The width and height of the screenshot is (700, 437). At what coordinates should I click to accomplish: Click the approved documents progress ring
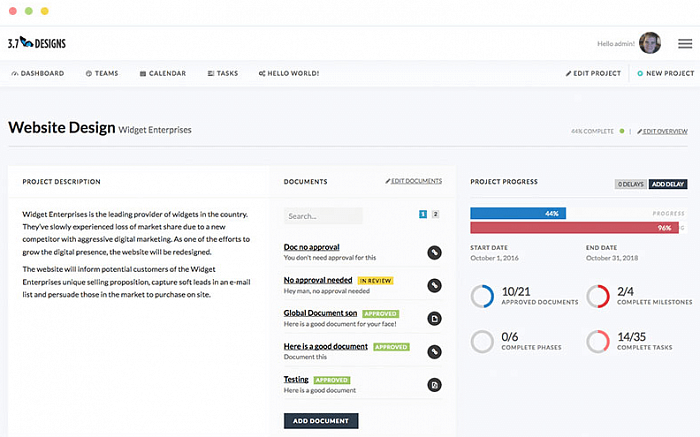[482, 296]
